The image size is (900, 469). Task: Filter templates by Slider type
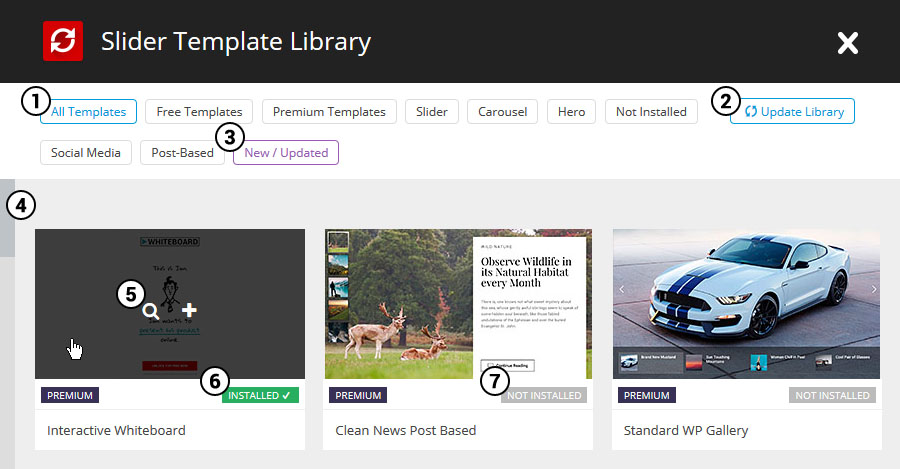point(432,112)
